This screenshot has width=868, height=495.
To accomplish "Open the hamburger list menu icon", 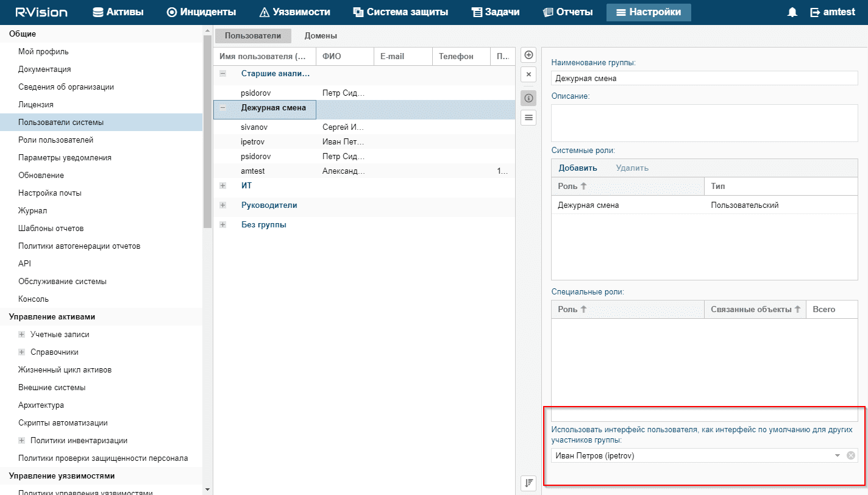I will tap(529, 118).
